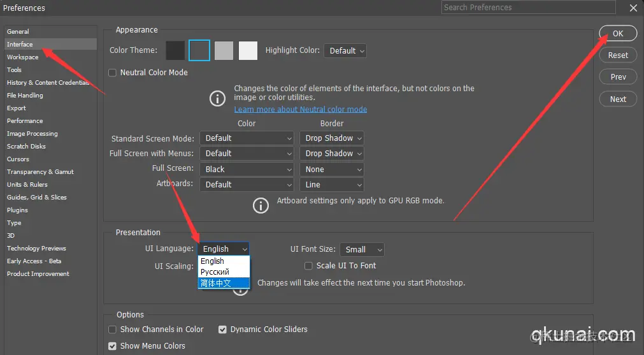Image resolution: width=644 pixels, height=355 pixels.
Task: Go to the Prev preferences page
Action: pyautogui.click(x=618, y=77)
